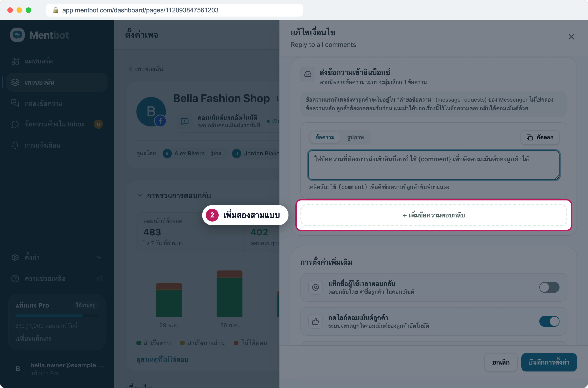The width and height of the screenshot is (588, 388).
Task: Click the สำเร็จครบ legend item
Action: tap(154, 343)
